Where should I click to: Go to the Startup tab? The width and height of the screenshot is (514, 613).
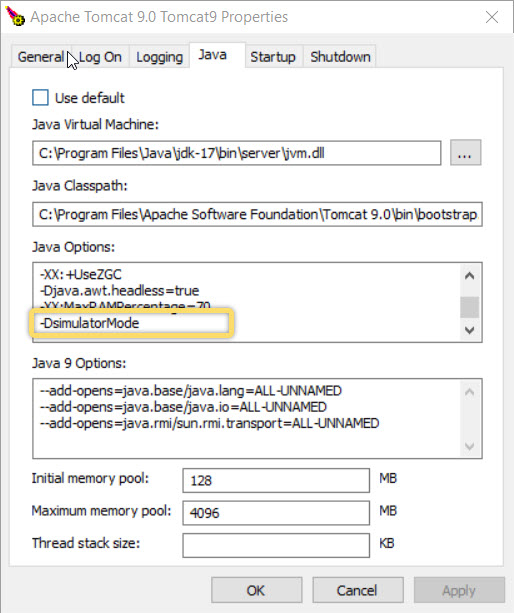[273, 57]
